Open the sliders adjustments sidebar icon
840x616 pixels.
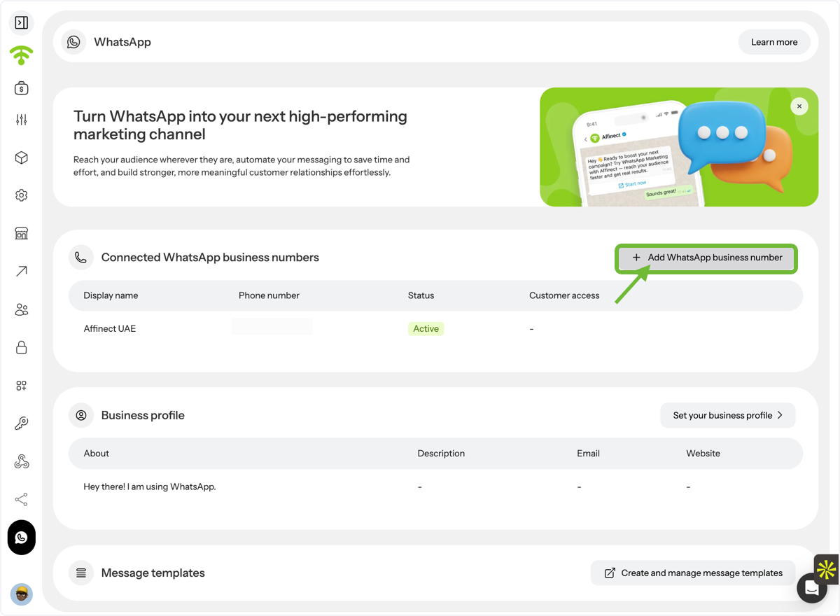click(x=22, y=120)
